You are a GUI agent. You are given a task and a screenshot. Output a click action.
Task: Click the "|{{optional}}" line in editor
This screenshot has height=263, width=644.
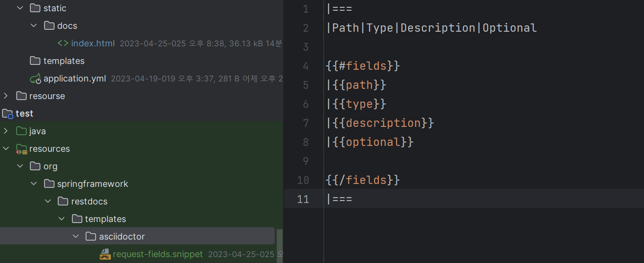[370, 142]
